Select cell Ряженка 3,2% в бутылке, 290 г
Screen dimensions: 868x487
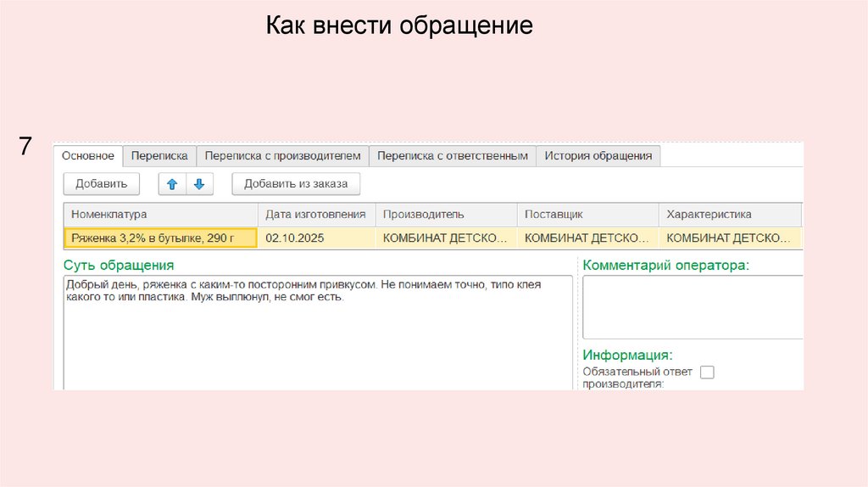point(160,238)
